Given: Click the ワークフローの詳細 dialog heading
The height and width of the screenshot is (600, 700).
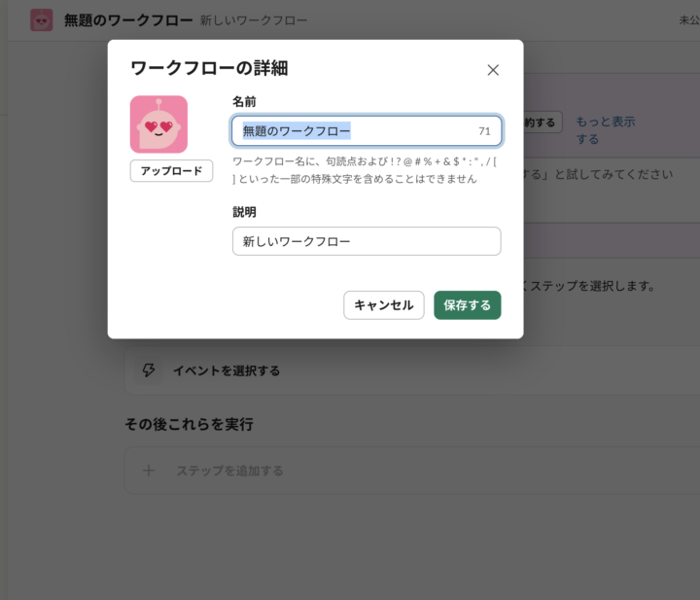Looking at the screenshot, I should 209,68.
